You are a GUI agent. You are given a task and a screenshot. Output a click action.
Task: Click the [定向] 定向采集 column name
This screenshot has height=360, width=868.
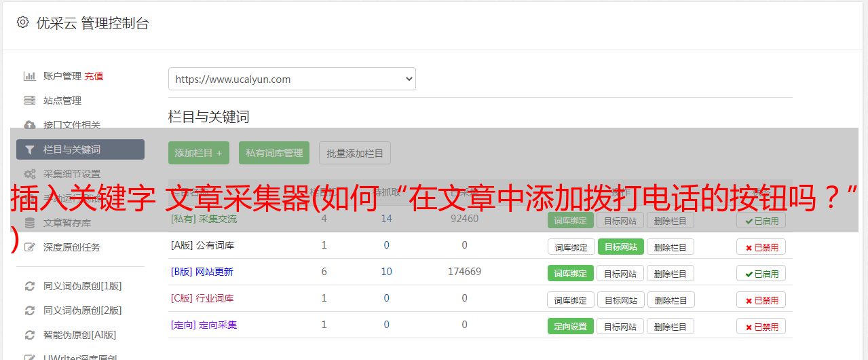pos(204,325)
